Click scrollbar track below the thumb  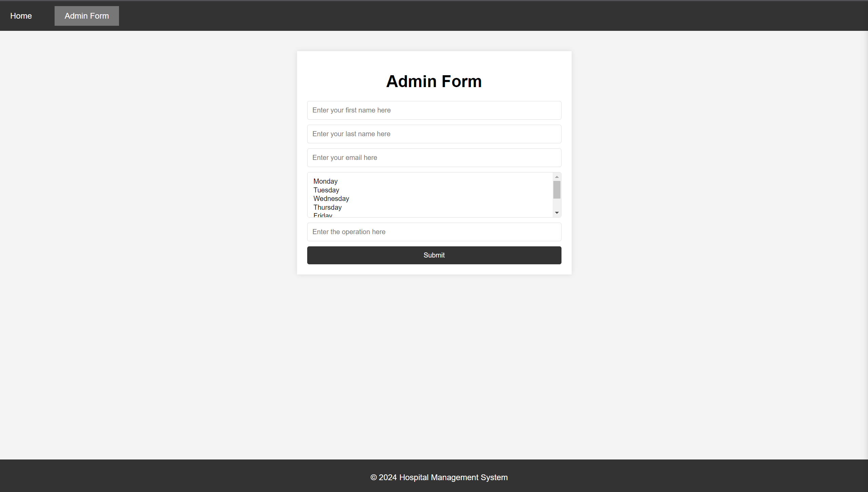click(557, 204)
